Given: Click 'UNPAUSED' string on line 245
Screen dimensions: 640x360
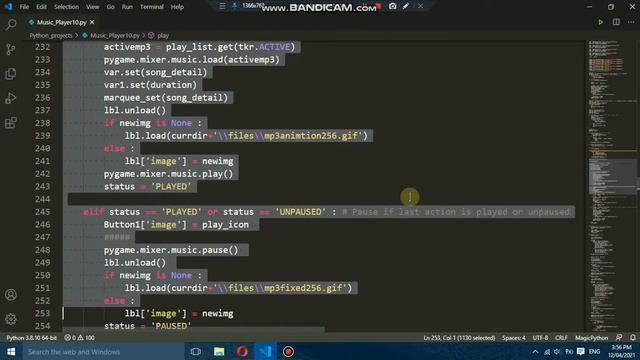Looking at the screenshot, I should (x=300, y=212).
